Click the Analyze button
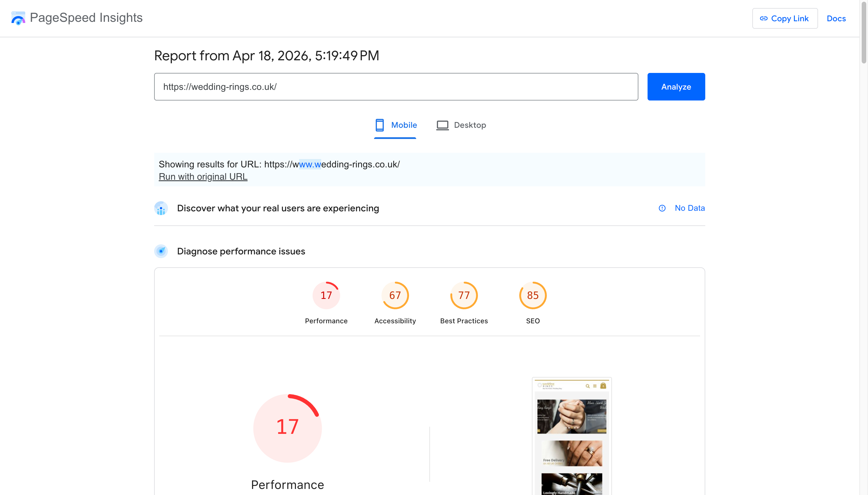Screen dimensions: 868x495 [676, 87]
